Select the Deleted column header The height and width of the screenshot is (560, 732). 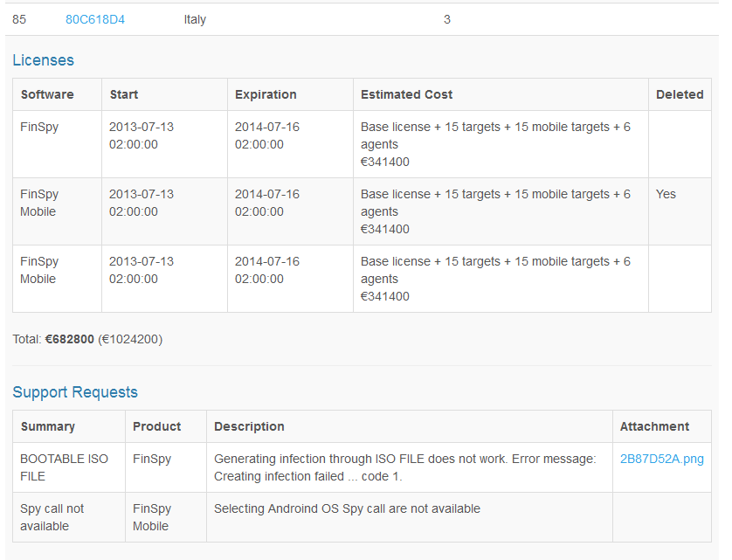click(679, 94)
